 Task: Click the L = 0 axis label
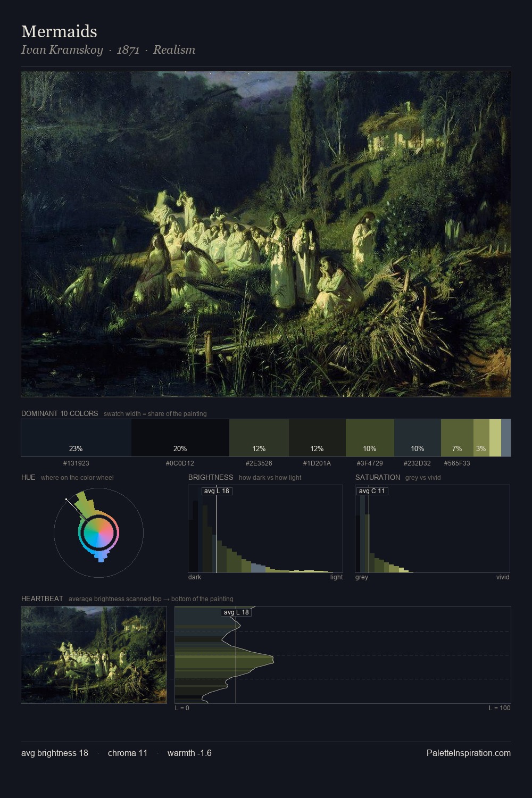(182, 708)
